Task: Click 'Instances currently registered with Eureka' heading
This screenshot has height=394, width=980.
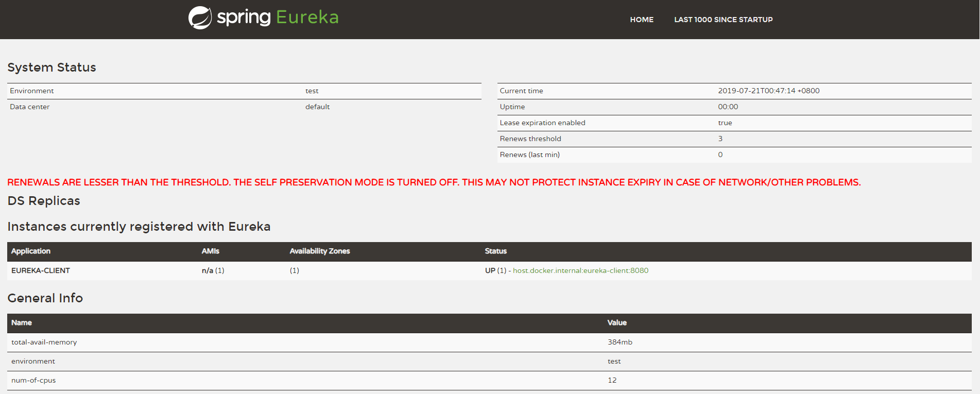Action: [x=139, y=227]
